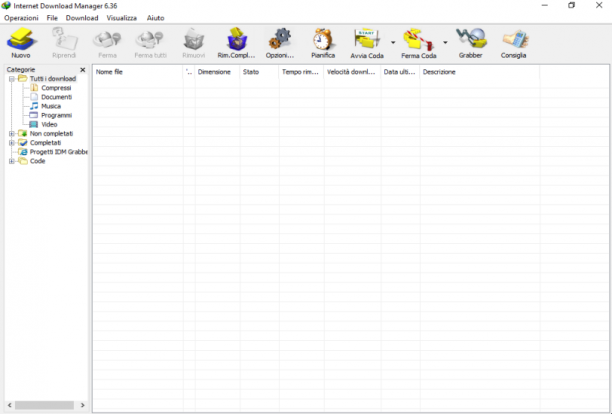Viewport: 612px width, 414px height.
Task: Sort by Nome file column header
Action: click(x=138, y=72)
